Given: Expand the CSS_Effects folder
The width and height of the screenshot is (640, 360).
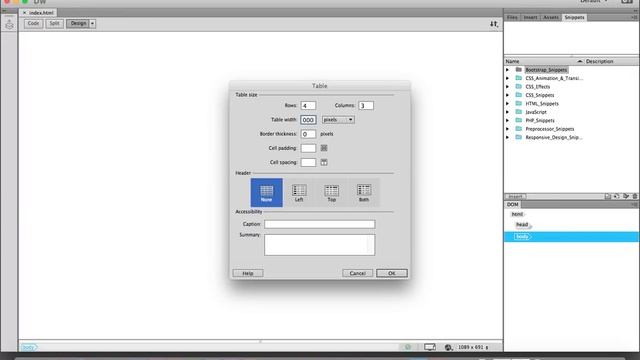Looking at the screenshot, I should pyautogui.click(x=508, y=87).
